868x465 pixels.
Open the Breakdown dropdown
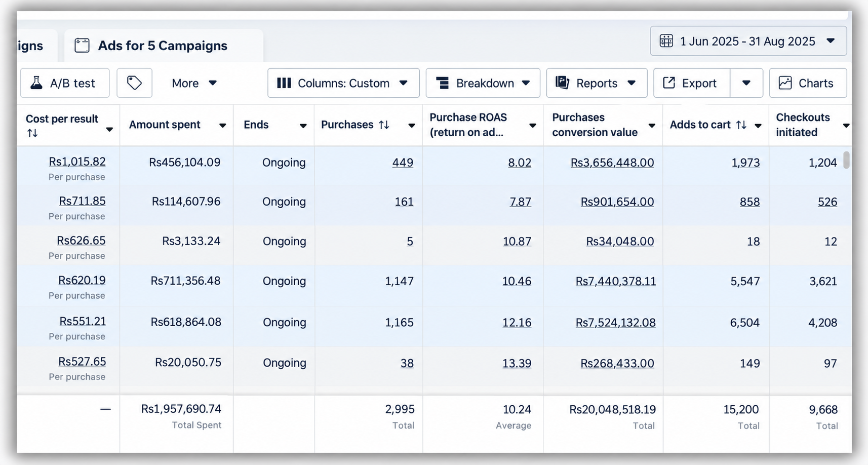tap(483, 83)
